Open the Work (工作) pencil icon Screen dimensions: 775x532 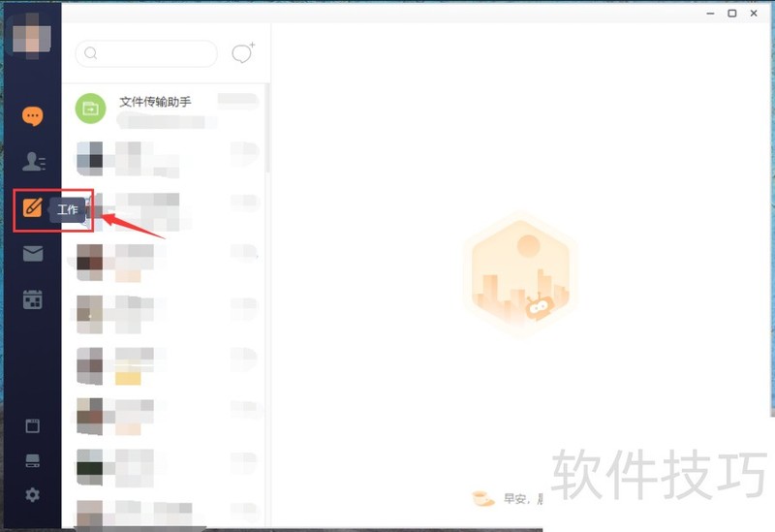pos(33,207)
